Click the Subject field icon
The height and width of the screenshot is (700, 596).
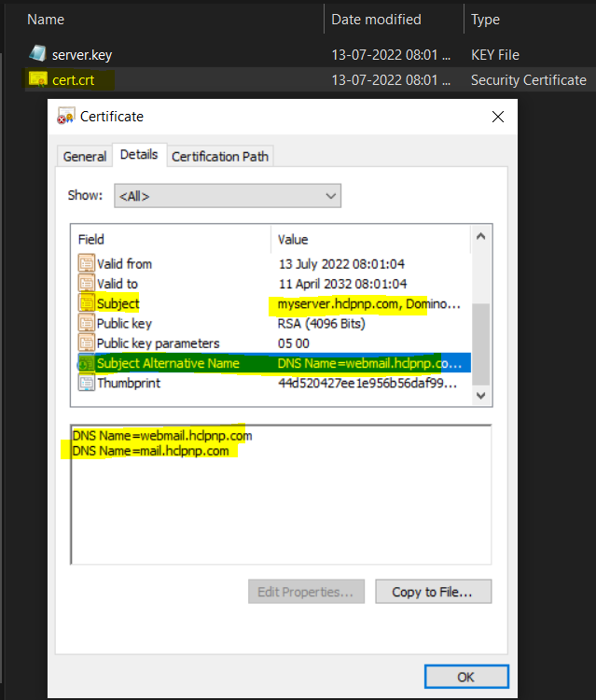tap(87, 304)
